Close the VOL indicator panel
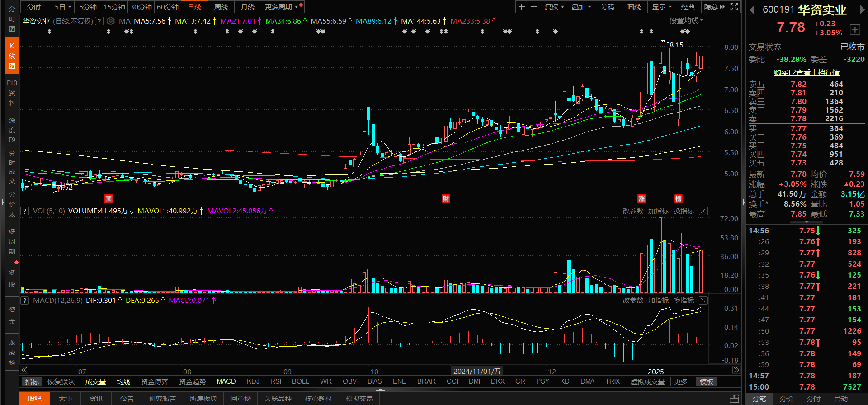Screen dimensions: 868x405 click(x=703, y=211)
